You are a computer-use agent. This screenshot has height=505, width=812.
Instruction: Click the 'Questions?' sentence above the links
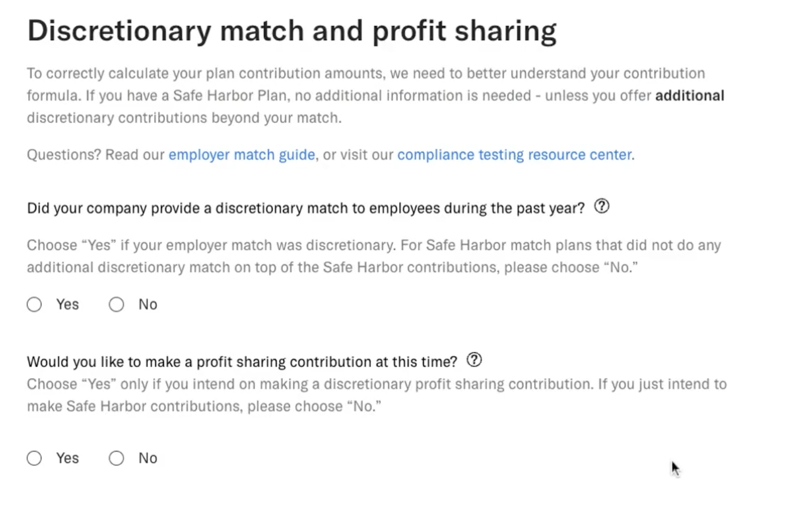[95, 155]
